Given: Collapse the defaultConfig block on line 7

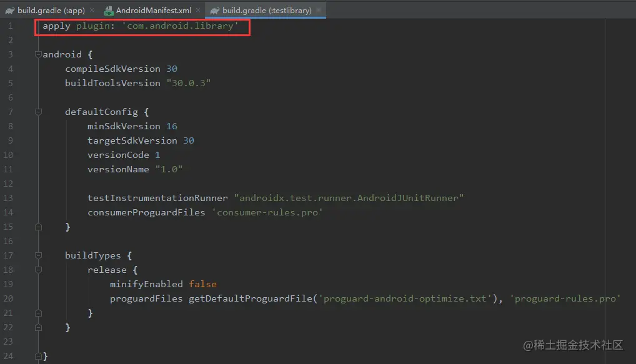Looking at the screenshot, I should (38, 112).
